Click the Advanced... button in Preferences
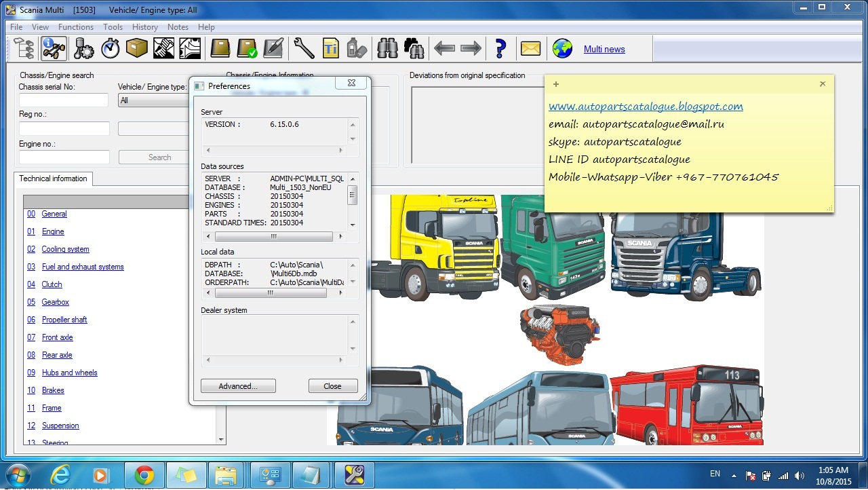This screenshot has width=868, height=490. coord(238,386)
